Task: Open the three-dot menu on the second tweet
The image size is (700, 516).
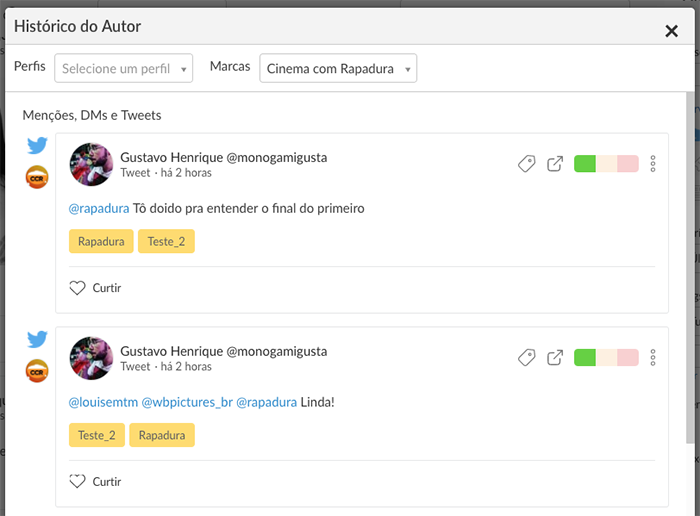Action: [x=653, y=357]
